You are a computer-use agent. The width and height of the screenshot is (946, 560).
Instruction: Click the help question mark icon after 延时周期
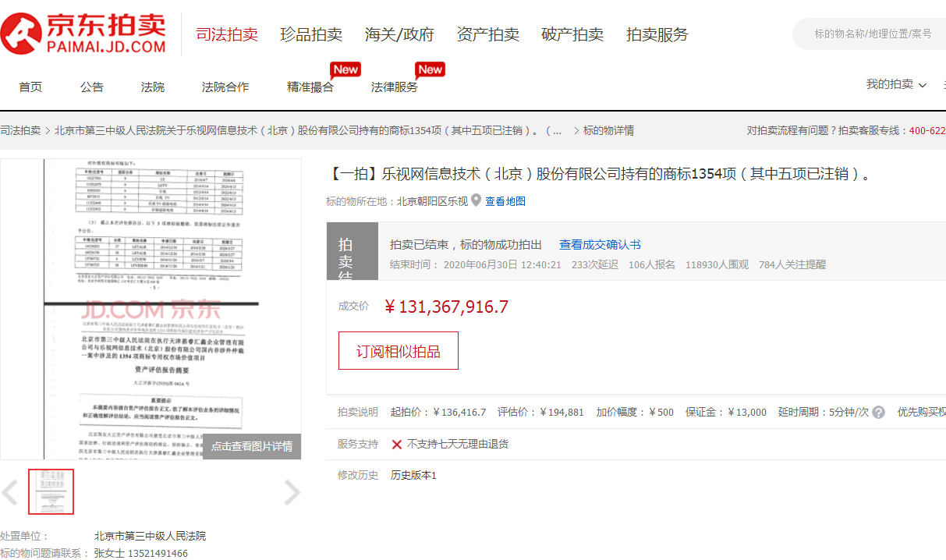click(x=879, y=412)
